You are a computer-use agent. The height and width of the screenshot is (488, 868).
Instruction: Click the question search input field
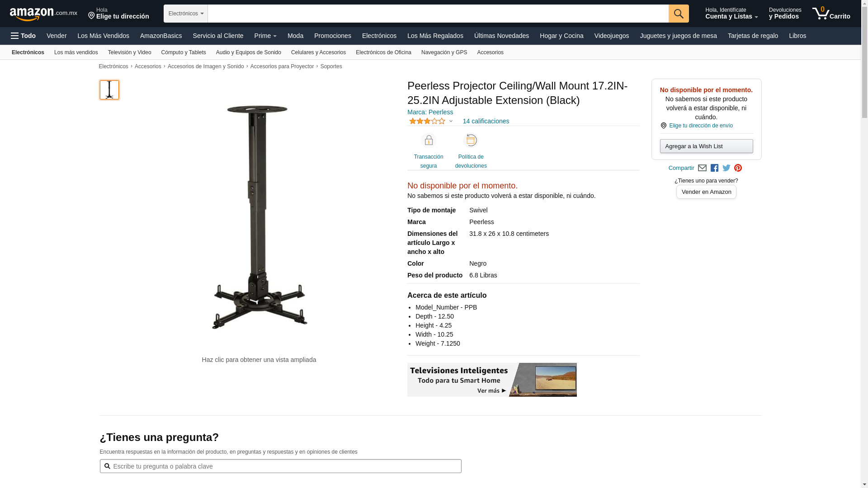[x=280, y=466]
